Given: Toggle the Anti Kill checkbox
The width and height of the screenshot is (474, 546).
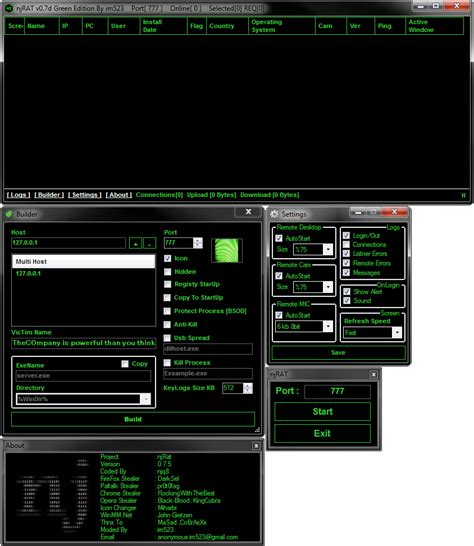Looking at the screenshot, I should [x=167, y=325].
